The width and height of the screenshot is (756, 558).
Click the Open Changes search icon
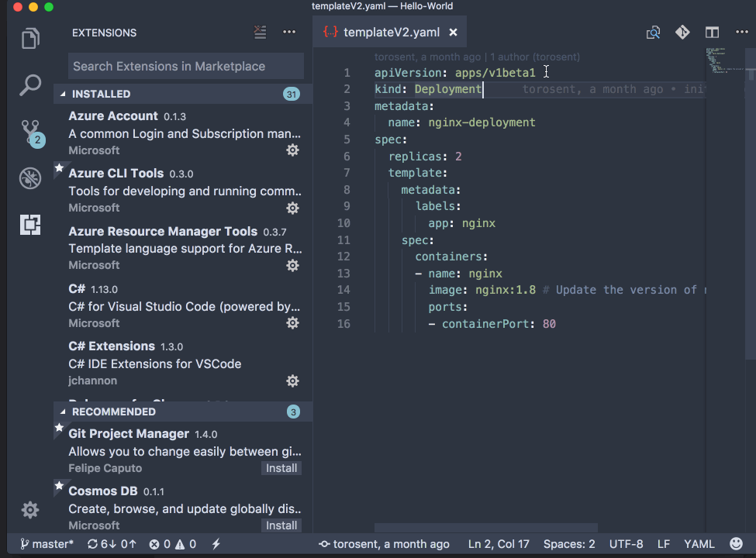pyautogui.click(x=653, y=33)
